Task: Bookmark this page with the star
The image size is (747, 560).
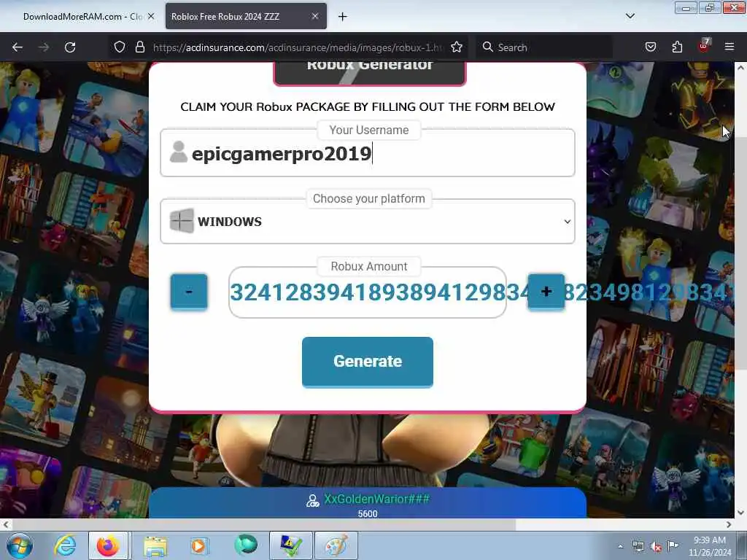Action: pyautogui.click(x=457, y=47)
